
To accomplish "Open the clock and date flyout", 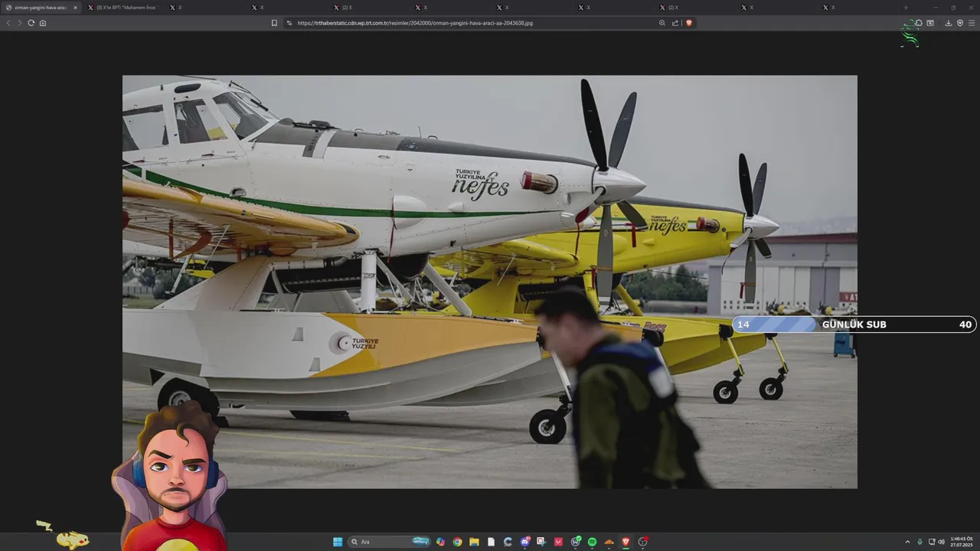I will tap(962, 542).
